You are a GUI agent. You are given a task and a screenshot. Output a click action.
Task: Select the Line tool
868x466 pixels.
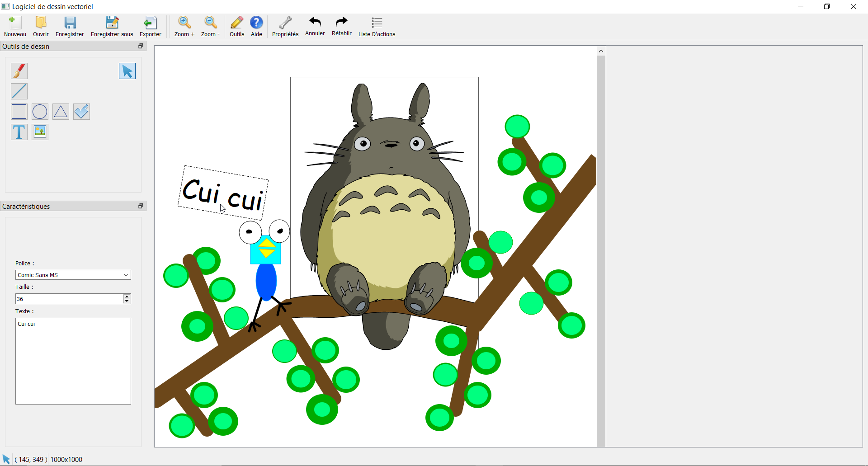[x=19, y=91]
